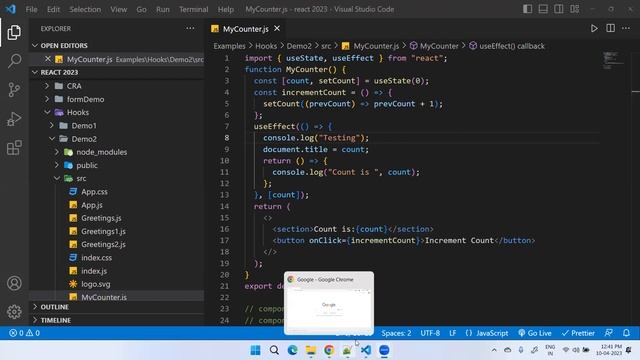640x360 pixels.
Task: Open Google Chrome from the taskbar
Action: pos(329,350)
